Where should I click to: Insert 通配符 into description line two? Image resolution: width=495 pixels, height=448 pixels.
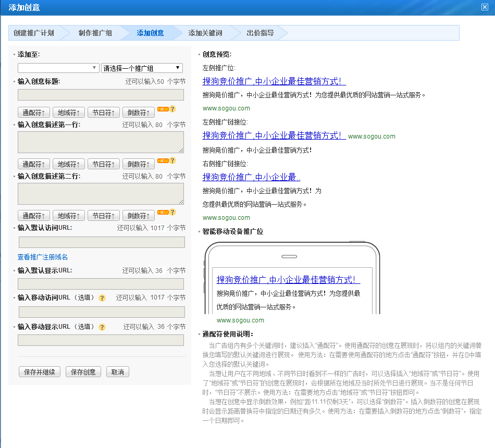34,215
